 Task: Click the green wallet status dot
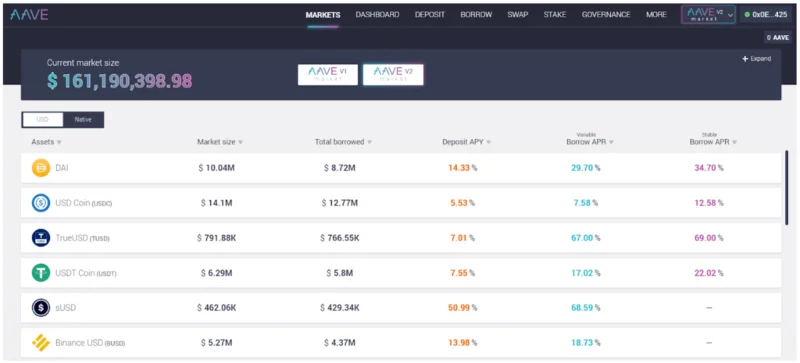(747, 15)
